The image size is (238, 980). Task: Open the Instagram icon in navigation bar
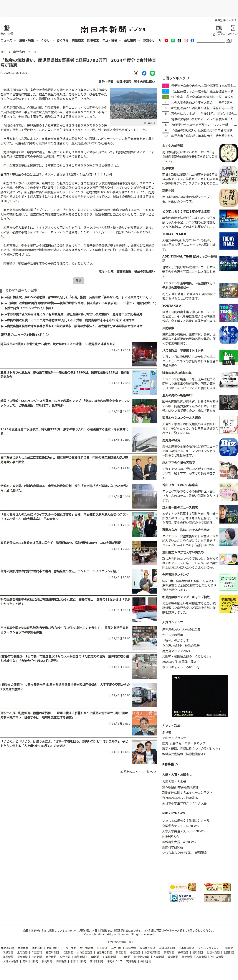[186, 40]
